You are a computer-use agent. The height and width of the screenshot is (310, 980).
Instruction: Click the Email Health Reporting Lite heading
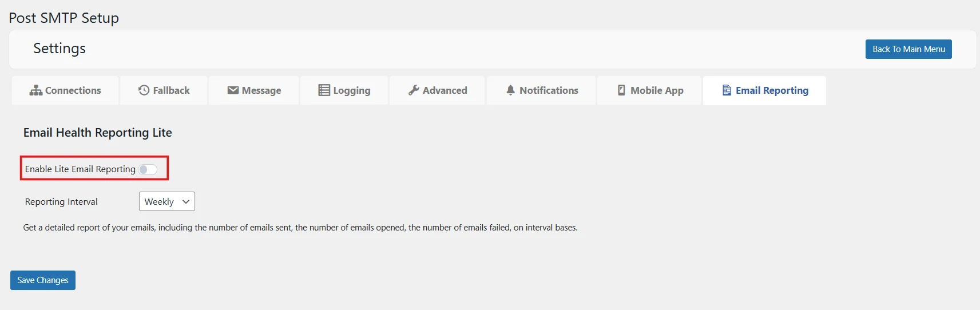[98, 133]
